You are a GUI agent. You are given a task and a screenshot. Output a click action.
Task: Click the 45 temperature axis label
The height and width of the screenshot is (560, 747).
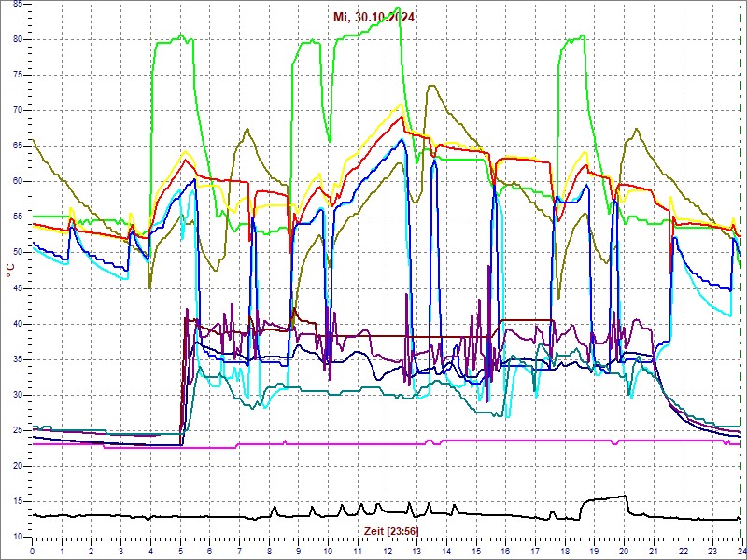tap(17, 288)
